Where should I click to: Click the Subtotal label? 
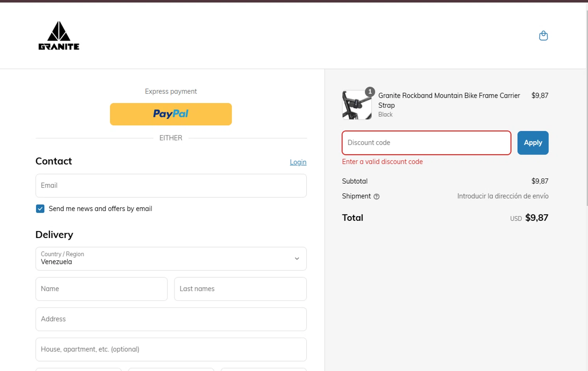pos(355,181)
